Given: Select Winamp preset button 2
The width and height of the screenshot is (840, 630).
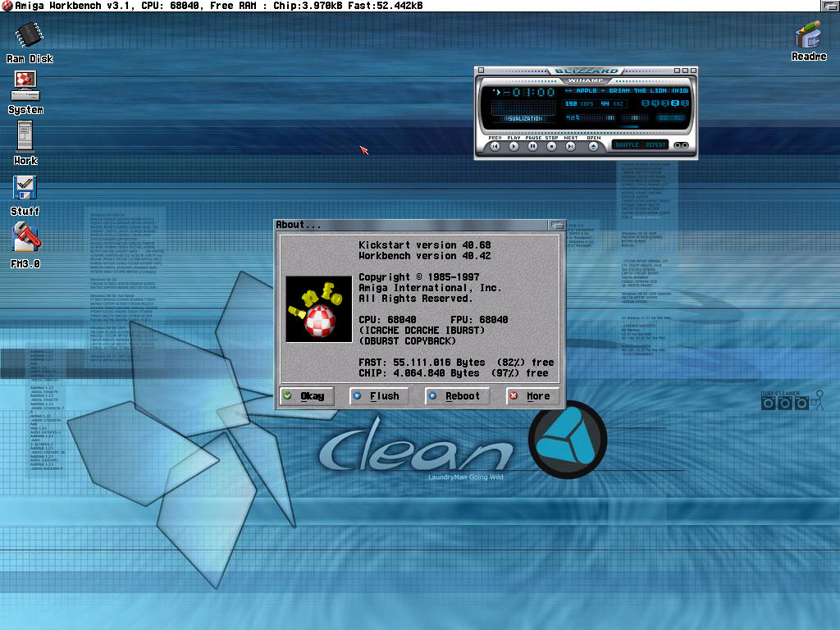Looking at the screenshot, I should 675,103.
